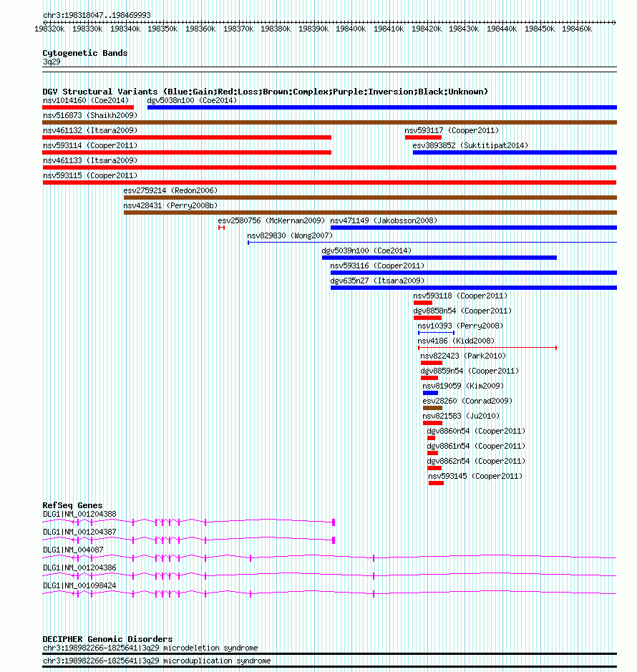Viewport: 637px width, 672px height.
Task: Open the nsv516873 (Shaikh2009) variant
Action: point(90,115)
